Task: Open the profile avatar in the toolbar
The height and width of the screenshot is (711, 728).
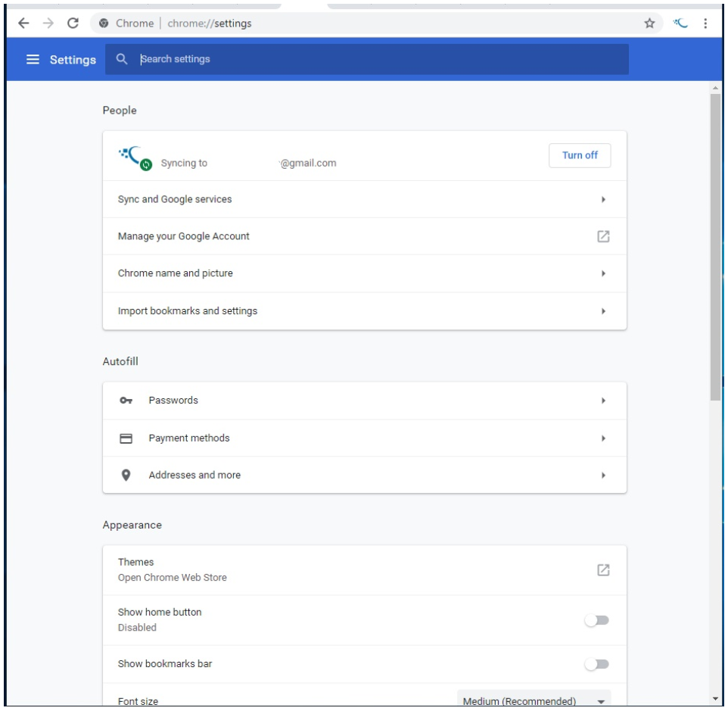Action: pyautogui.click(x=680, y=23)
